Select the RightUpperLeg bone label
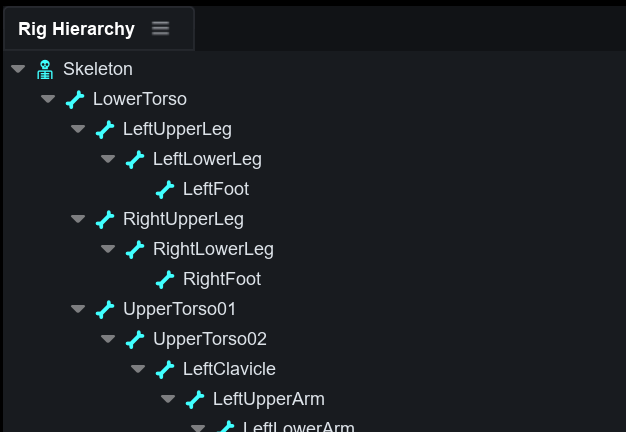Screen dimensions: 626x432 point(183,219)
